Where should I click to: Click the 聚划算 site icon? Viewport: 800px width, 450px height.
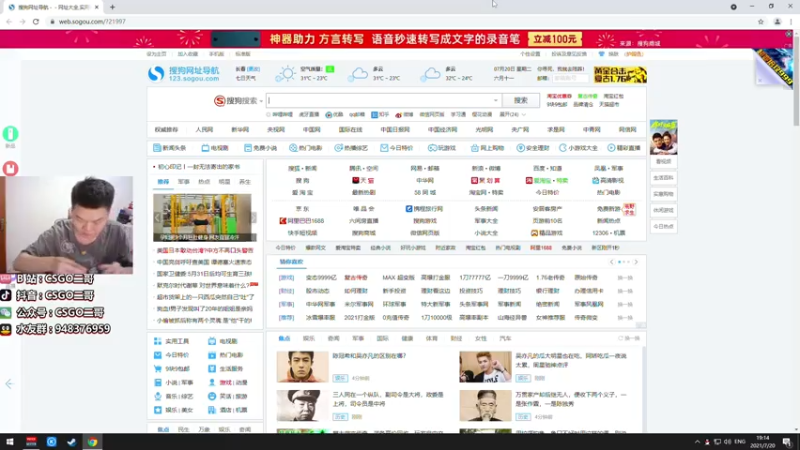pos(474,181)
